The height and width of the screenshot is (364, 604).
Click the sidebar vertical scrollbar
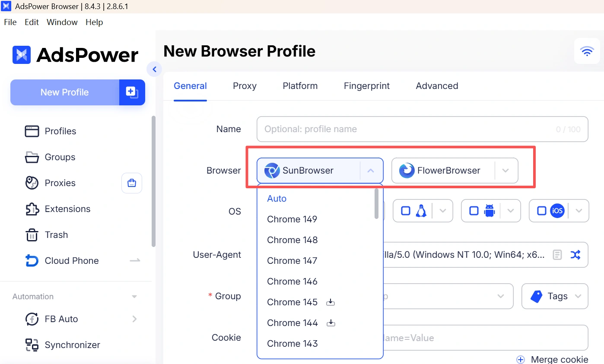pyautogui.click(x=153, y=181)
